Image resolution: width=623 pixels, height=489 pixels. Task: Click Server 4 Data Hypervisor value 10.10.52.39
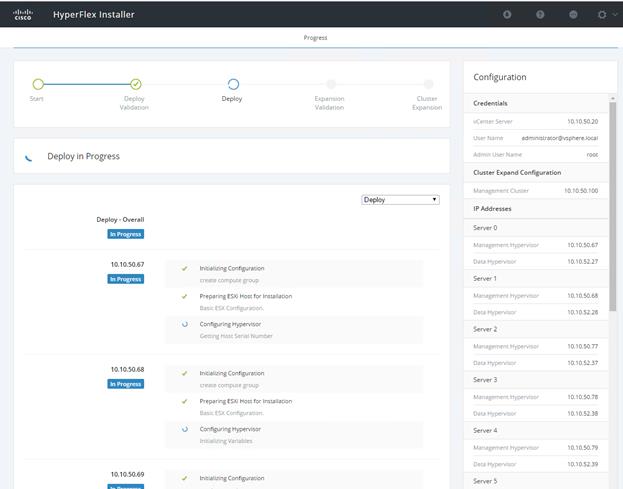(582, 464)
